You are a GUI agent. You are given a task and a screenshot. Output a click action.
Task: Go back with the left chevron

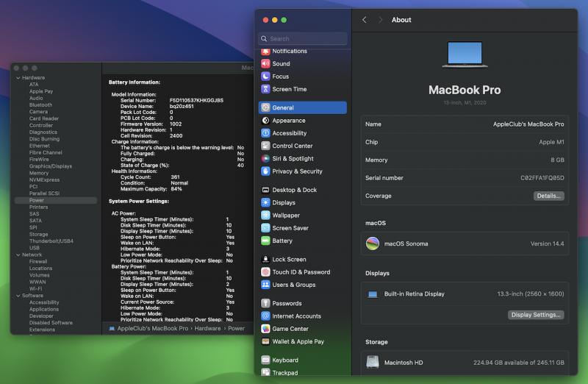[x=364, y=20]
